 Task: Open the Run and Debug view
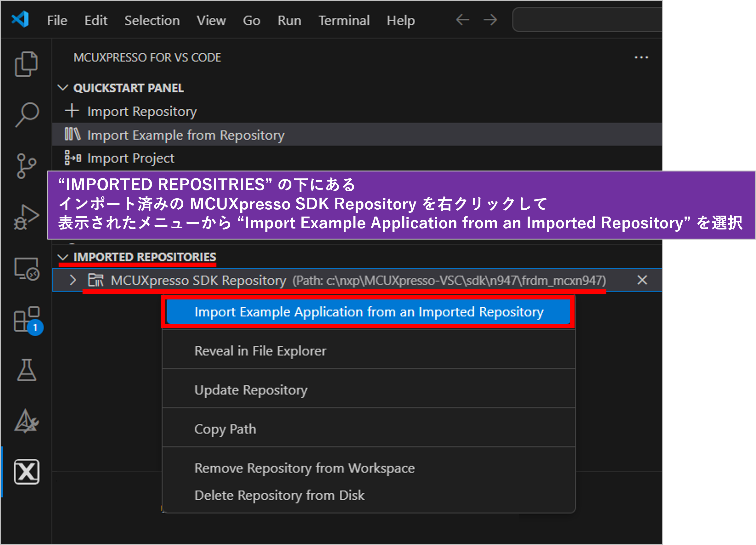pos(26,217)
